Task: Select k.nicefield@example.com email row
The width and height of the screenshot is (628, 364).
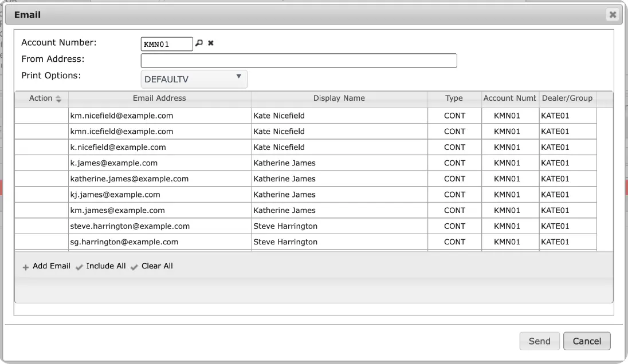Action: [305, 147]
